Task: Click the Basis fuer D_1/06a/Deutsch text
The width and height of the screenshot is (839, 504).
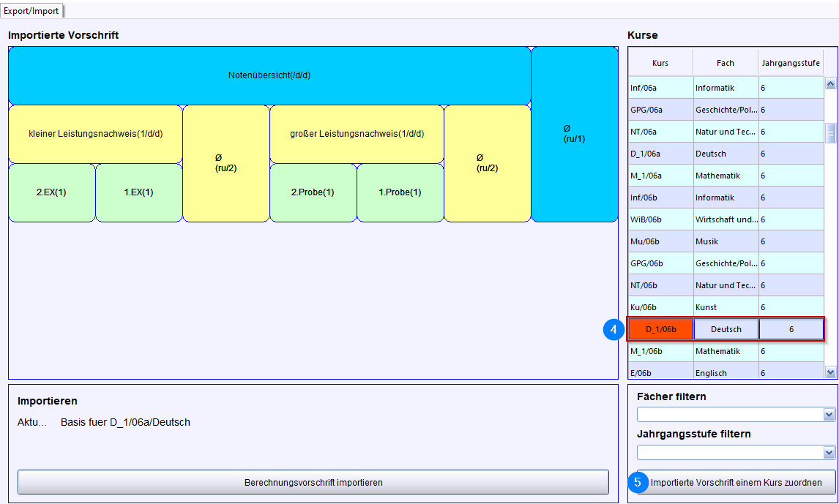Action: tap(125, 422)
